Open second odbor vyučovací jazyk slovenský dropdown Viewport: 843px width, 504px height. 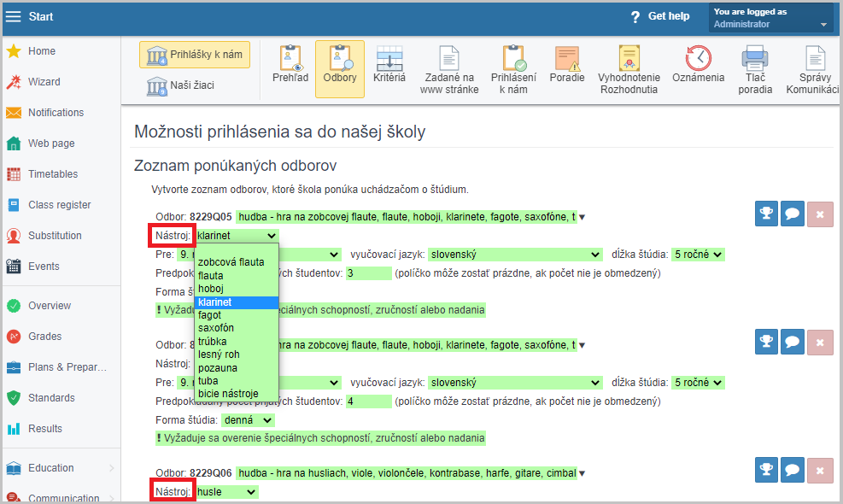515,383
